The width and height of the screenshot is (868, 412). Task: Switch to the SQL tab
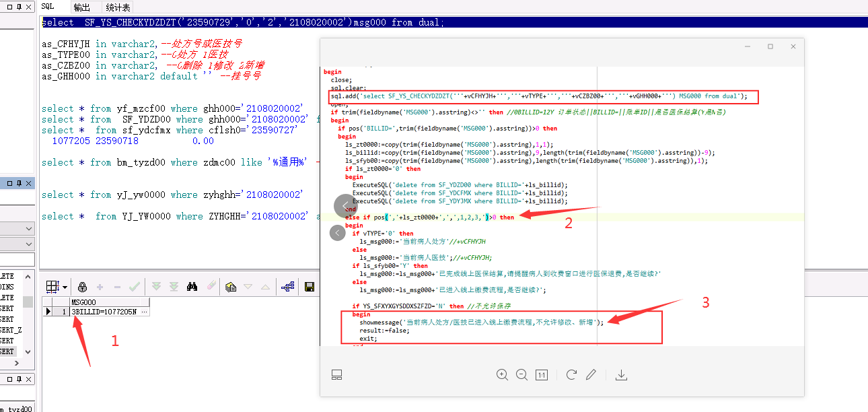pos(48,6)
